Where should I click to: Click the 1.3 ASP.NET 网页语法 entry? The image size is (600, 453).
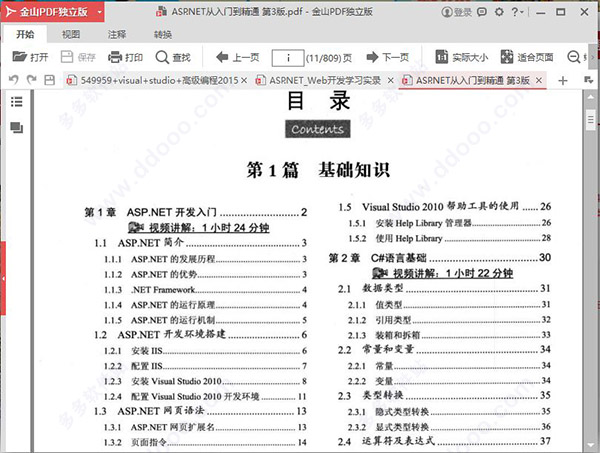201,411
